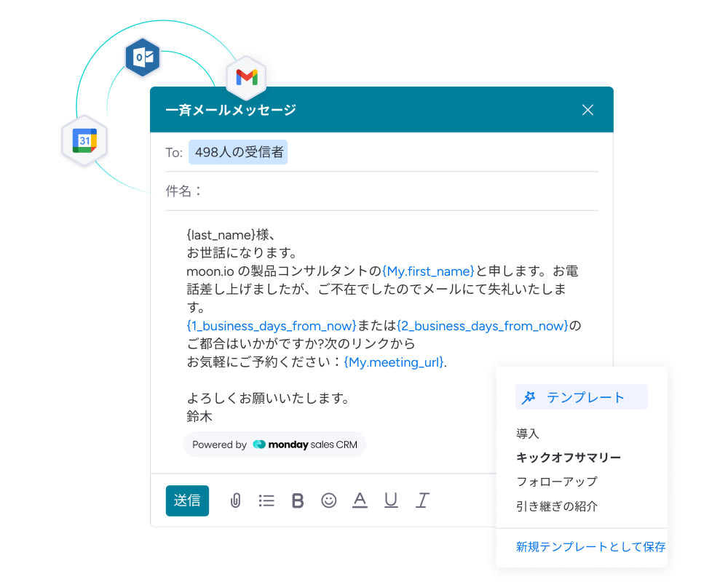This screenshot has width=728, height=582.
Task: Click the よろしくお願いいたします。 closing line
Action: 268,398
